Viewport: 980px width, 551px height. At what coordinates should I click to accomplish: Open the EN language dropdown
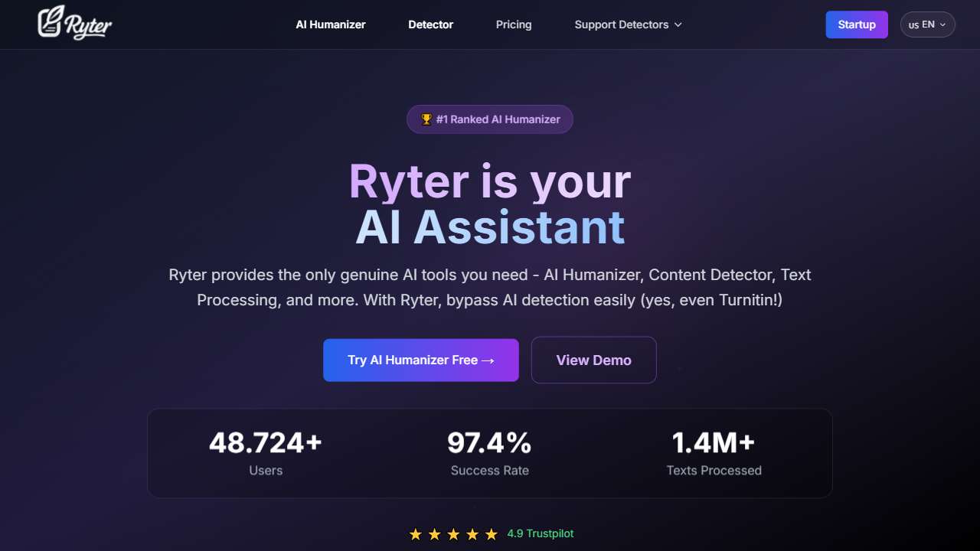(927, 24)
